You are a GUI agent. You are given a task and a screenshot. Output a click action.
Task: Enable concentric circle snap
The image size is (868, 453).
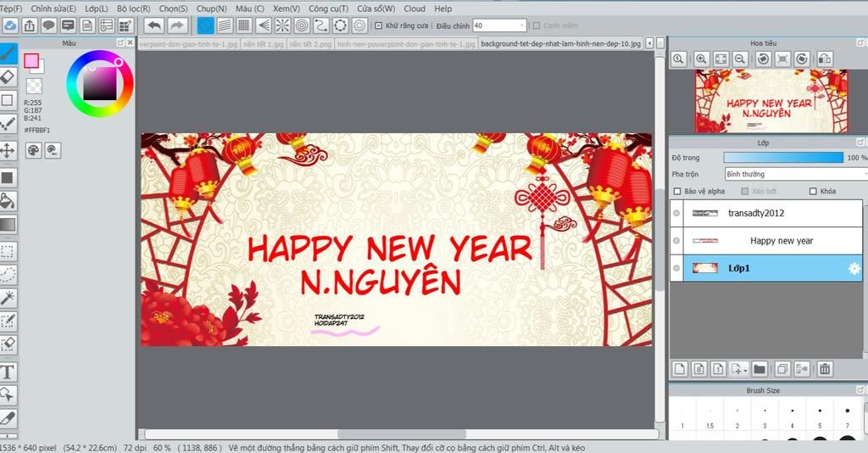tap(302, 25)
